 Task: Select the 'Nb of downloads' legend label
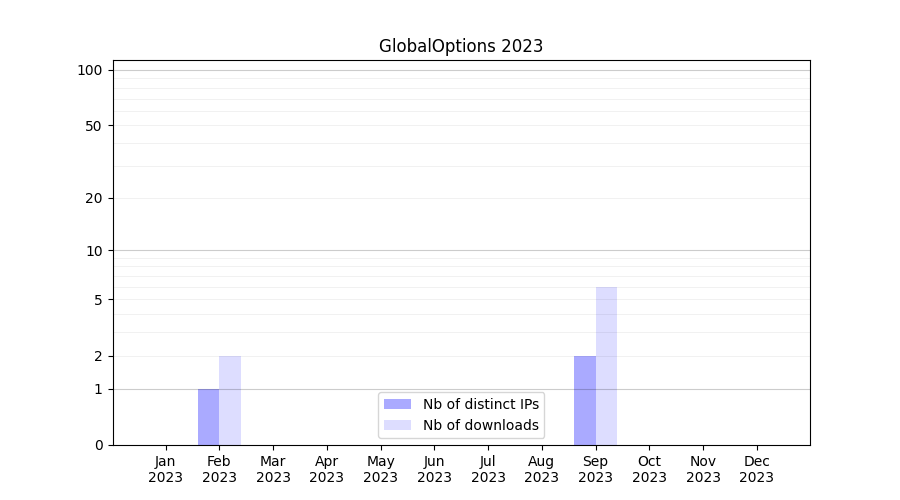[x=480, y=425]
